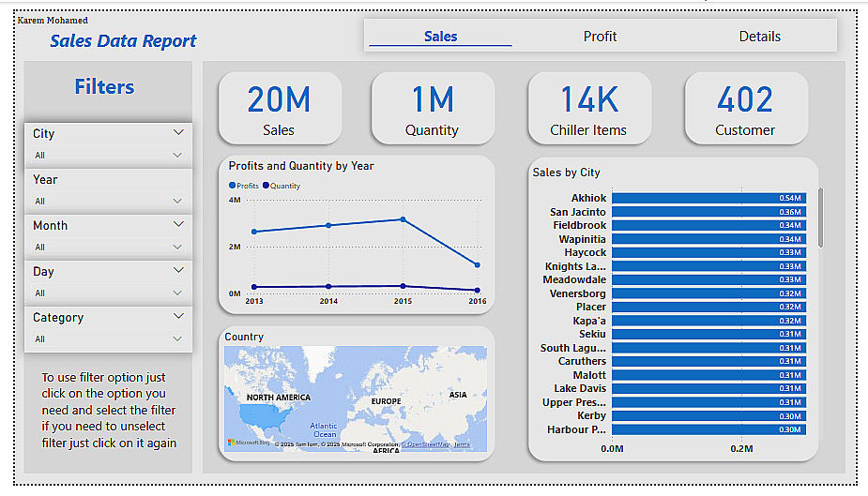This screenshot has width=868, height=496.
Task: Collapse the City filter header chevron
Action: [x=178, y=132]
